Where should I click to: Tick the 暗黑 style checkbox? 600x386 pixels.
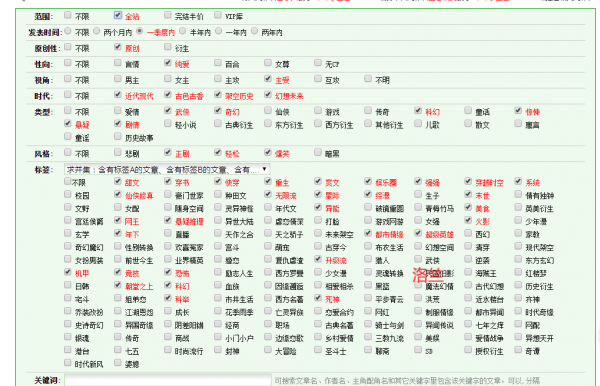(x=318, y=152)
